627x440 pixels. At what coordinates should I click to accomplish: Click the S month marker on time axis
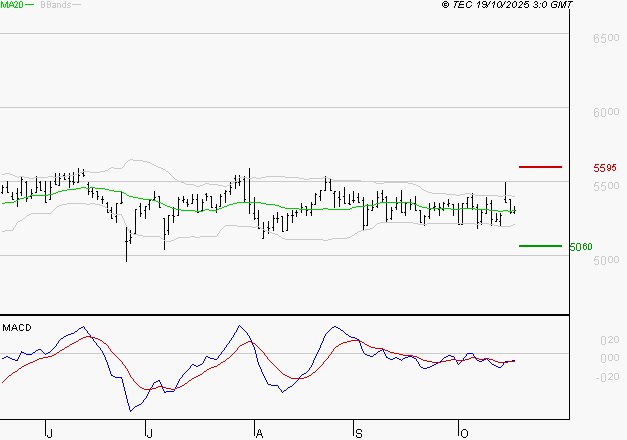(358, 433)
